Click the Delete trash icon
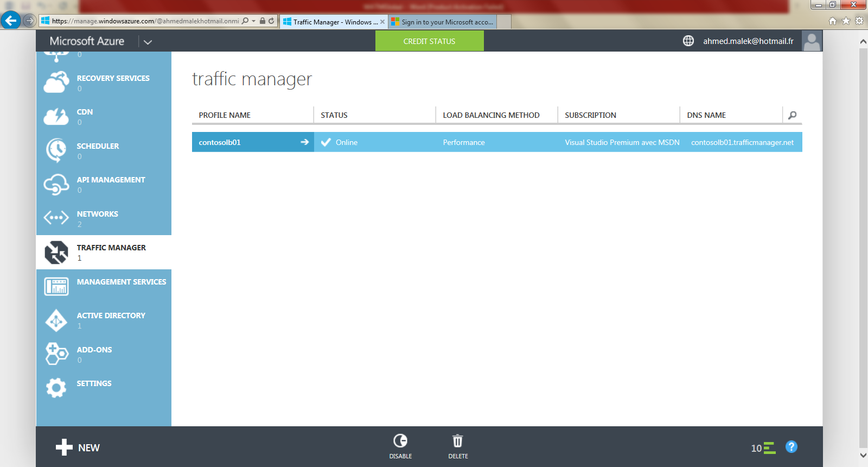The image size is (868, 467). (458, 440)
